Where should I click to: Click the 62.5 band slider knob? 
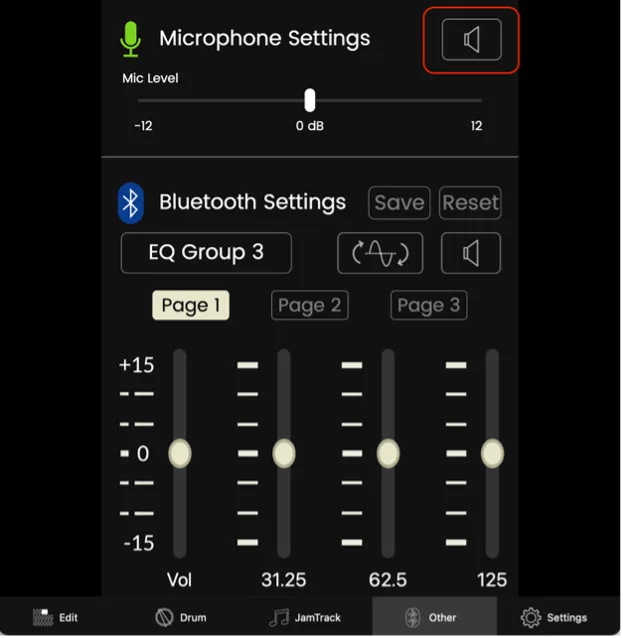389,454
